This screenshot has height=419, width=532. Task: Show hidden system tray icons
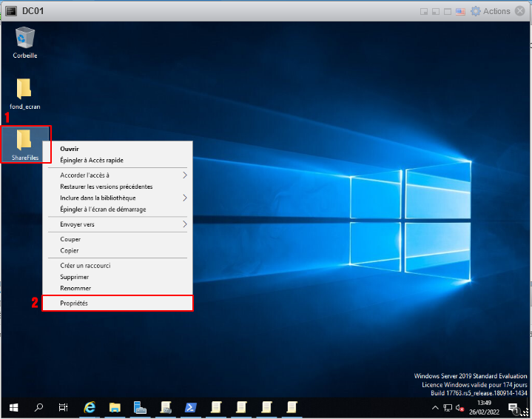(x=436, y=407)
